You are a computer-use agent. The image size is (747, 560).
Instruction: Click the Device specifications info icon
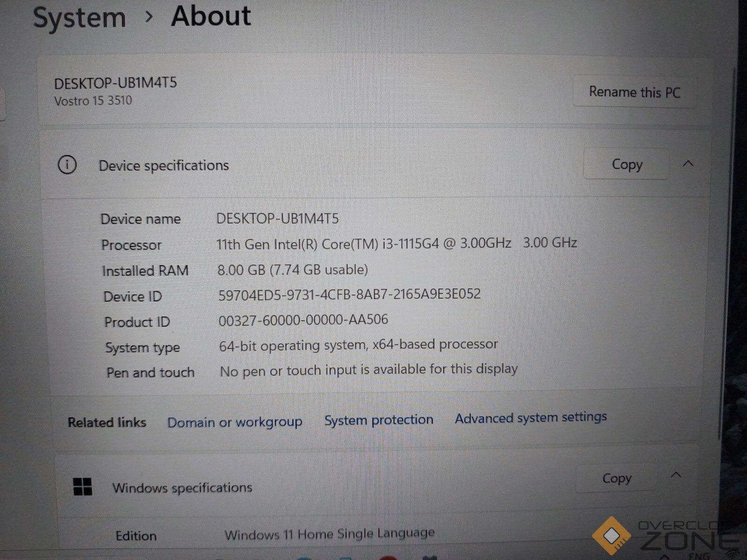pyautogui.click(x=67, y=165)
